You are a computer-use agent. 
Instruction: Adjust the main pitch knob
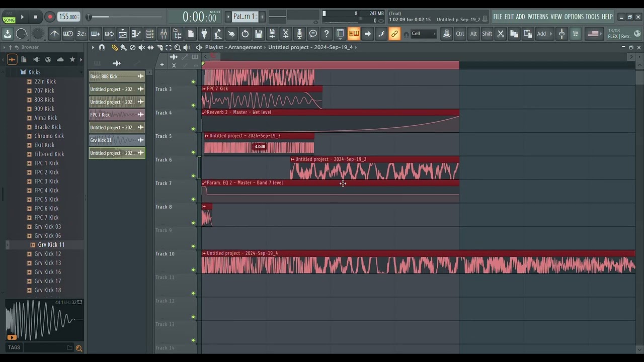(x=38, y=33)
